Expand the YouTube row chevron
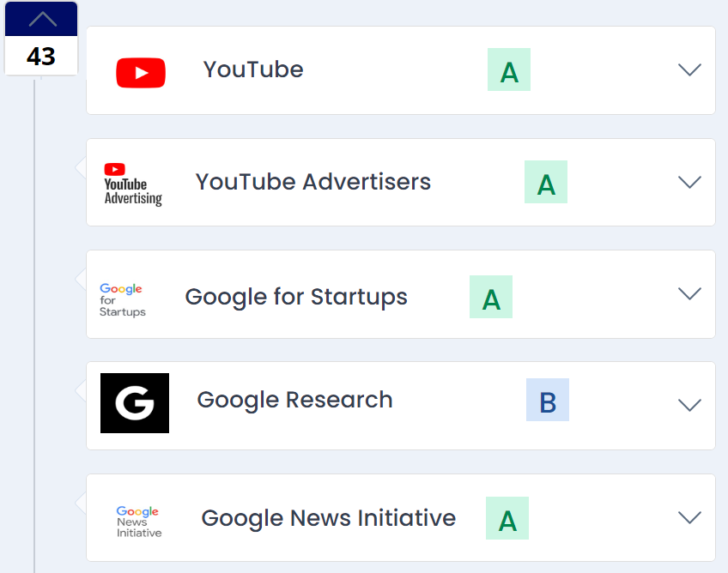The height and width of the screenshot is (573, 728). coord(689,69)
